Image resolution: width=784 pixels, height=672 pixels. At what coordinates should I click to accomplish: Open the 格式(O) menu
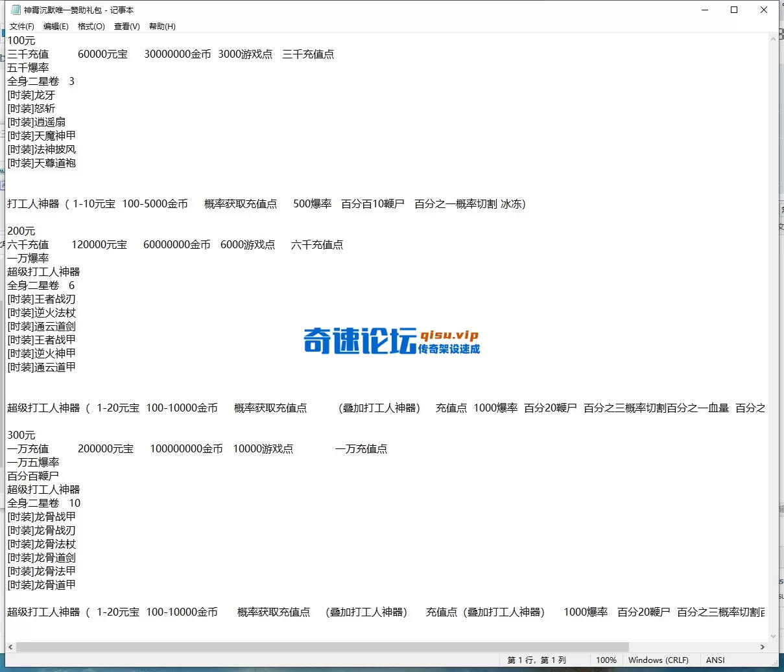91,27
